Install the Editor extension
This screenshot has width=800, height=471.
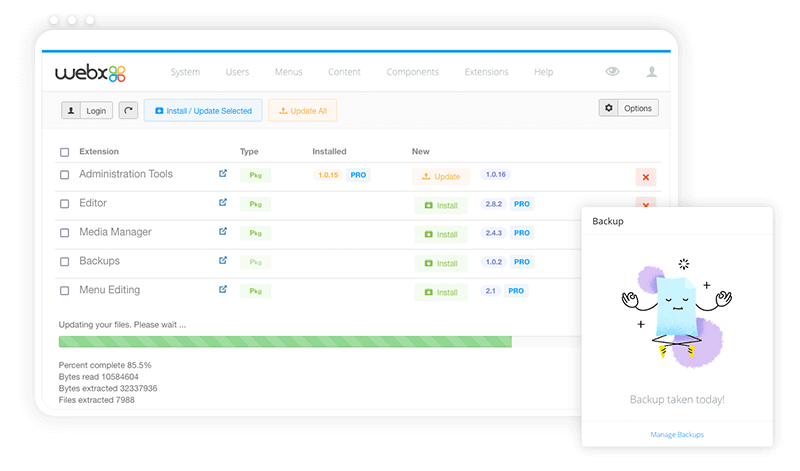click(x=441, y=205)
